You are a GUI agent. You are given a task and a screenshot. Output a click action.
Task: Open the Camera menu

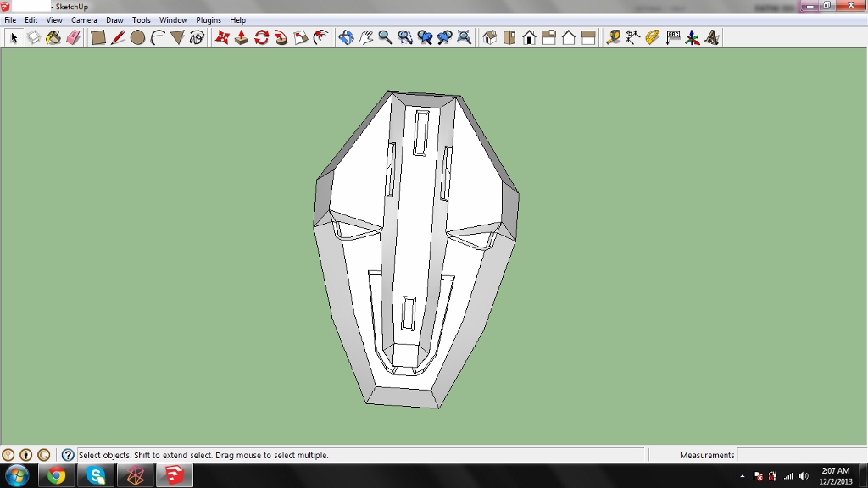coord(84,20)
